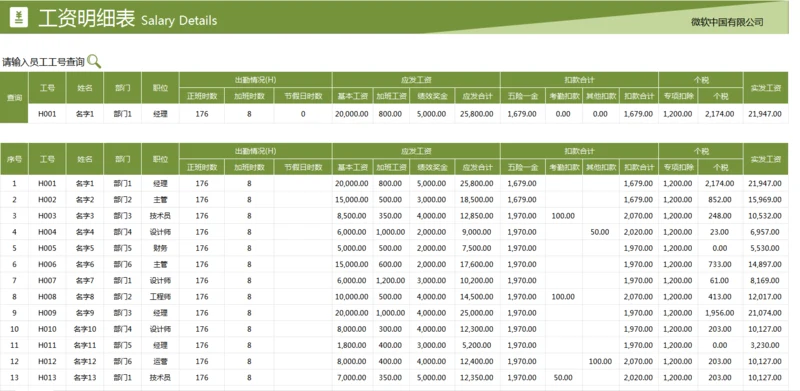Select tax amount 23.00
The image size is (800, 391).
click(x=720, y=232)
